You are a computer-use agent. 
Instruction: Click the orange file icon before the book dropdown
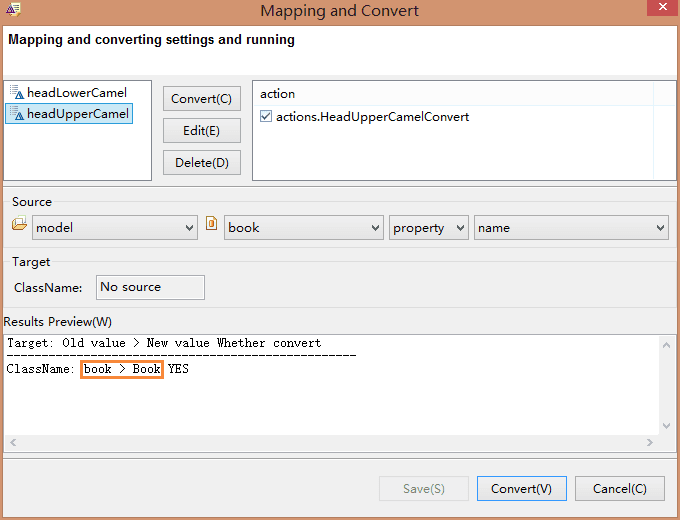[x=211, y=223]
